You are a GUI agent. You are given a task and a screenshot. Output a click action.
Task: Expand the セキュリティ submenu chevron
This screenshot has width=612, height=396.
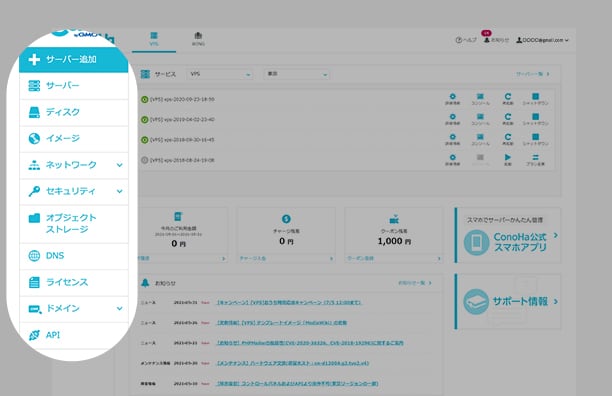click(x=119, y=191)
